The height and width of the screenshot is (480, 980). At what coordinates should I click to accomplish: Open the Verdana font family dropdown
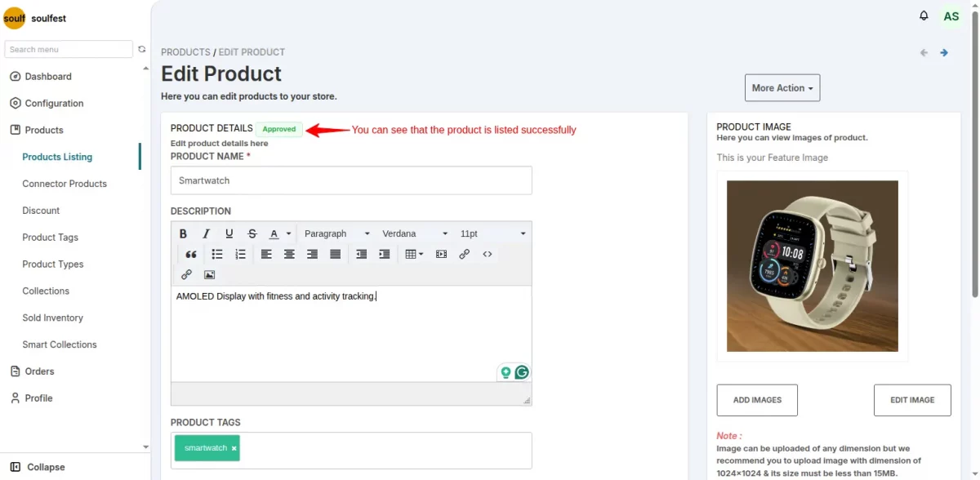(x=415, y=233)
